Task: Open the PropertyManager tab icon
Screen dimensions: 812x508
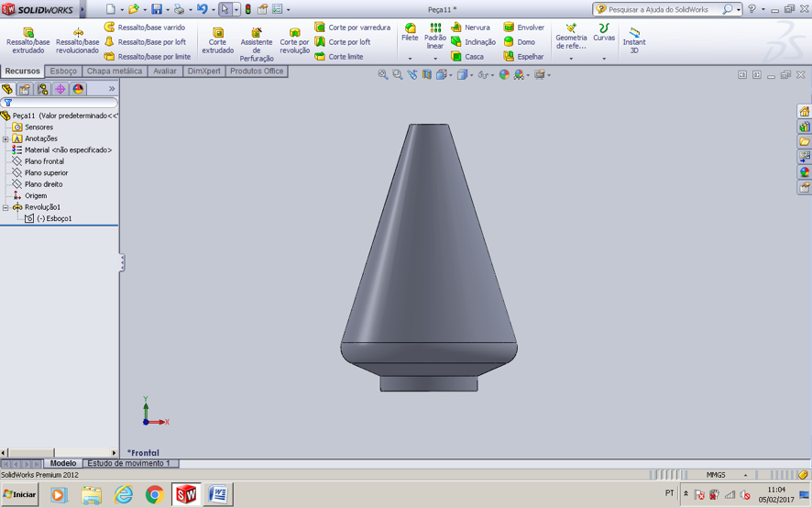Action: (x=25, y=89)
